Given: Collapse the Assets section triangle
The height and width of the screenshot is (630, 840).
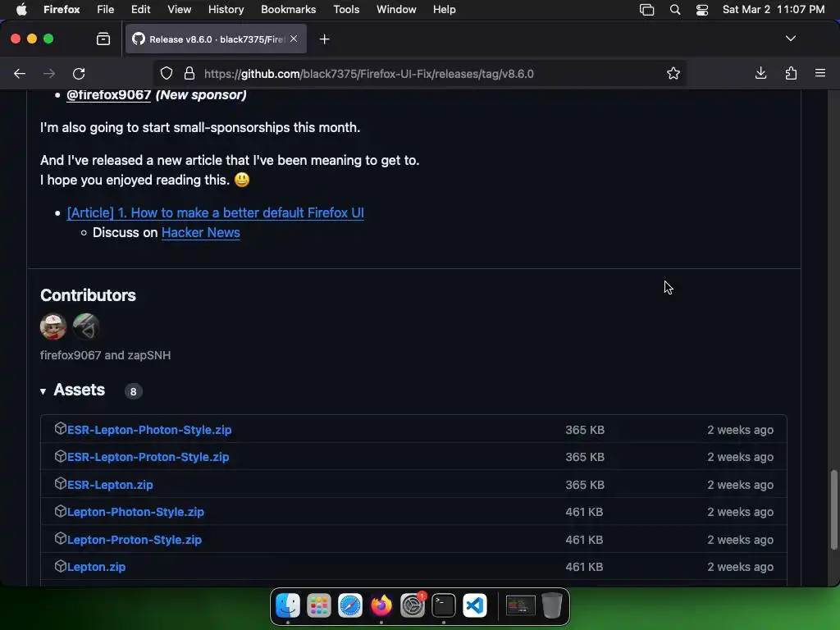Looking at the screenshot, I should click(x=43, y=391).
